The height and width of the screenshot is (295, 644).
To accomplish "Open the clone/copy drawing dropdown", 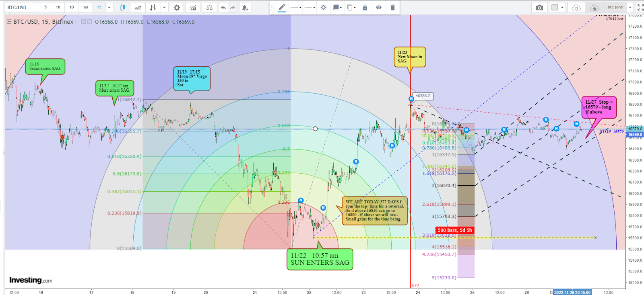I will tap(351, 7).
